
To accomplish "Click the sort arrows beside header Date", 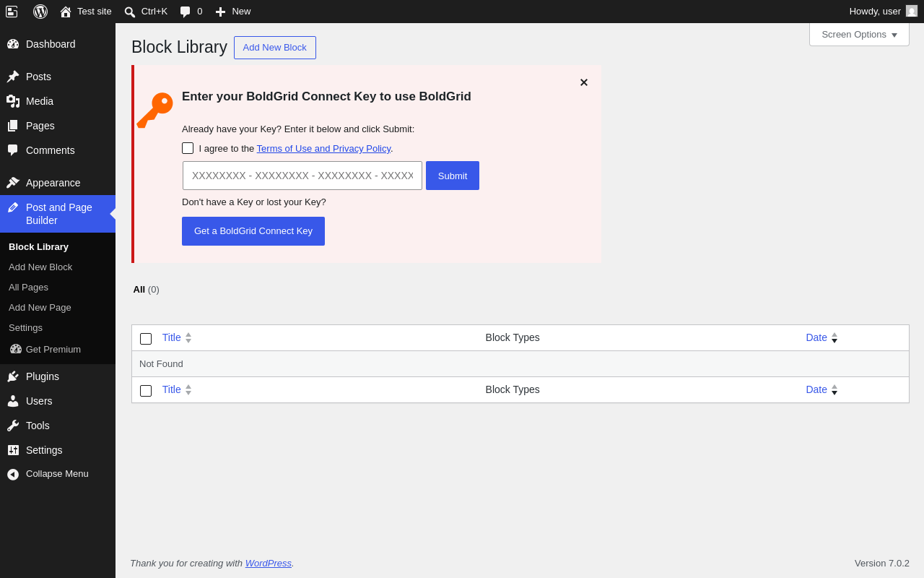I will point(834,337).
